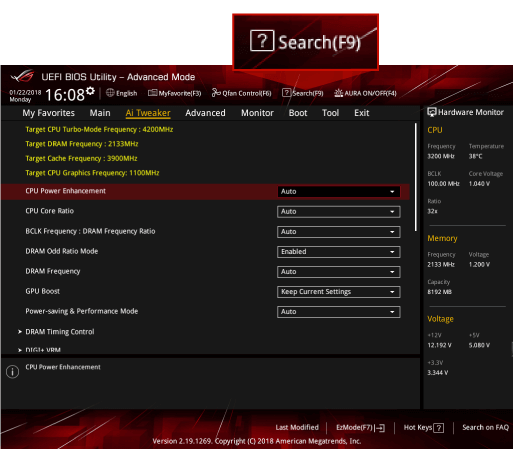Click Hot Keys label
This screenshot has width=513, height=449.
[x=418, y=427]
